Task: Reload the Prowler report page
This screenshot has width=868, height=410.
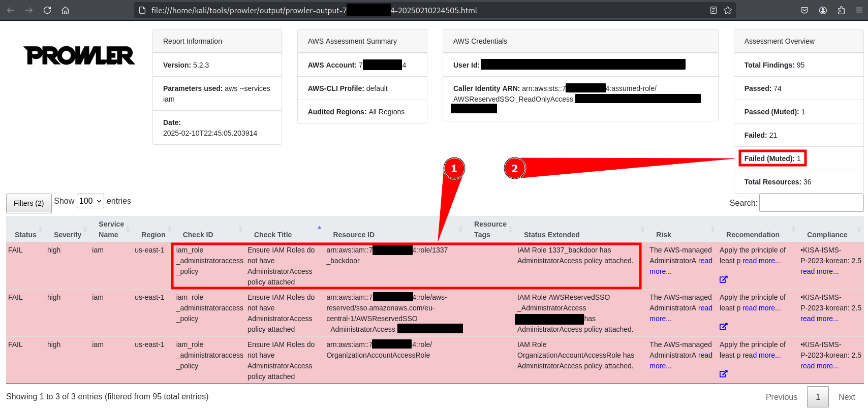Action: (x=47, y=10)
